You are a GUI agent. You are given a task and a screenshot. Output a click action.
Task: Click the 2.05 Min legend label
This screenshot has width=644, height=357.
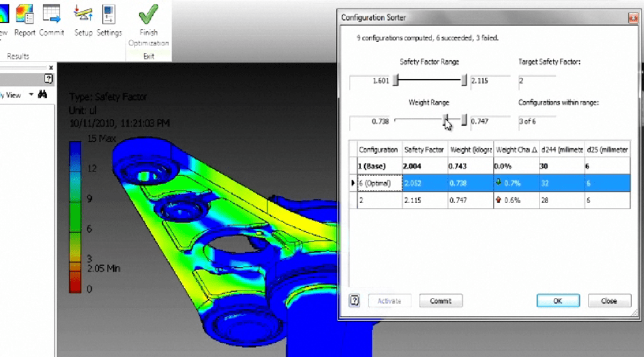[104, 269]
